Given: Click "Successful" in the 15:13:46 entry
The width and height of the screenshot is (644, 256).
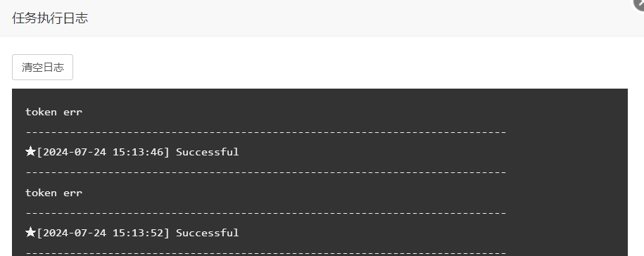Looking at the screenshot, I should click(208, 152).
